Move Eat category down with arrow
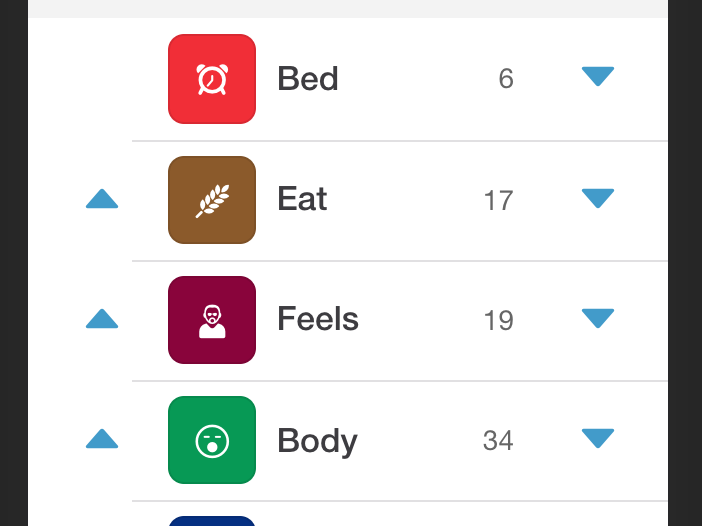 (x=598, y=198)
